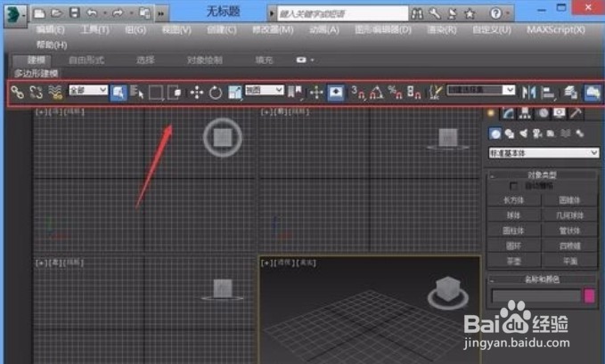Viewport: 605px width, 364px height.
Task: Toggle Percent Snap
Action: [395, 93]
